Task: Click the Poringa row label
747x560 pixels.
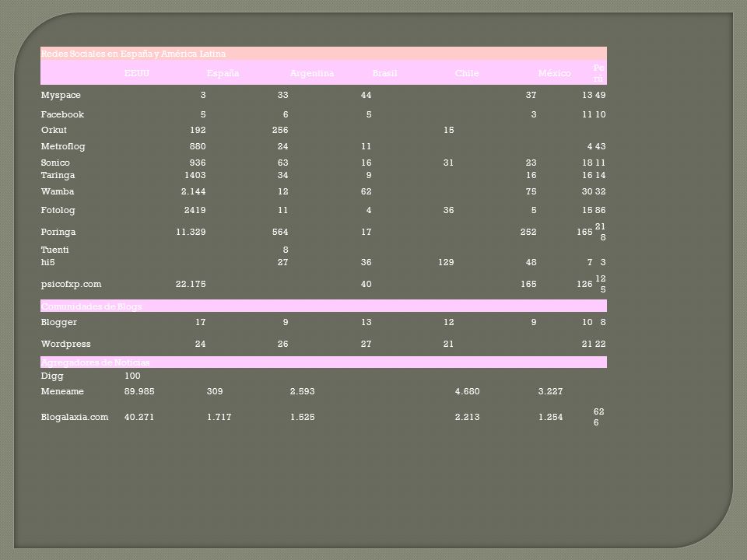Action: (x=58, y=233)
